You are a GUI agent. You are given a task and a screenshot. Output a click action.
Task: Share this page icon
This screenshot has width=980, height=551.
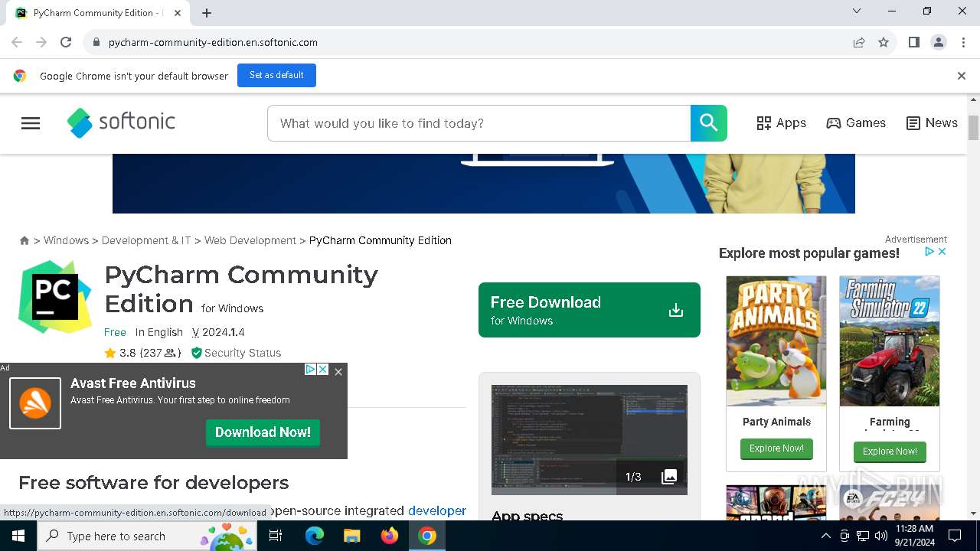coord(859,42)
